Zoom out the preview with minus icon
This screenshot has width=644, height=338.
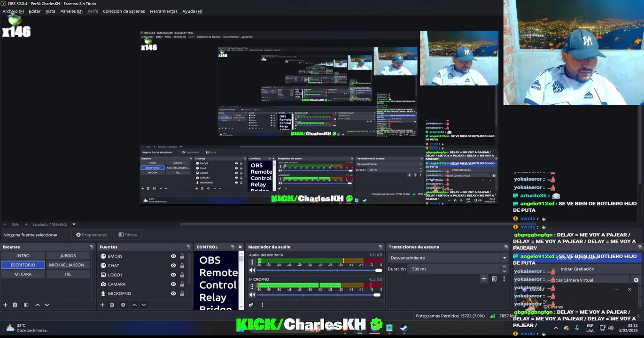[x=5, y=224]
